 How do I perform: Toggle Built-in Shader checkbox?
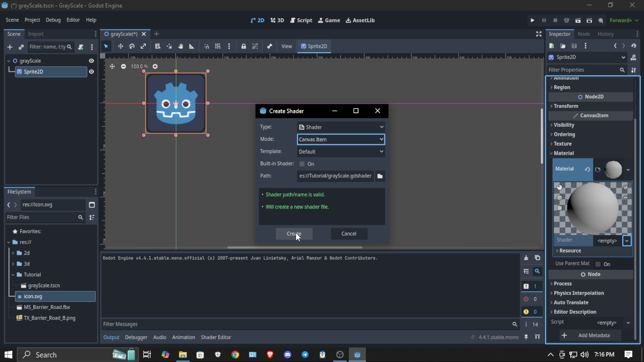(x=302, y=164)
